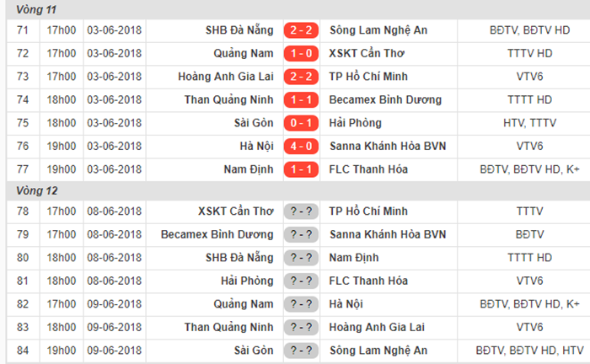Select the 4 - 0 score badge of Hà Nội match
590x364 pixels.
301,147
